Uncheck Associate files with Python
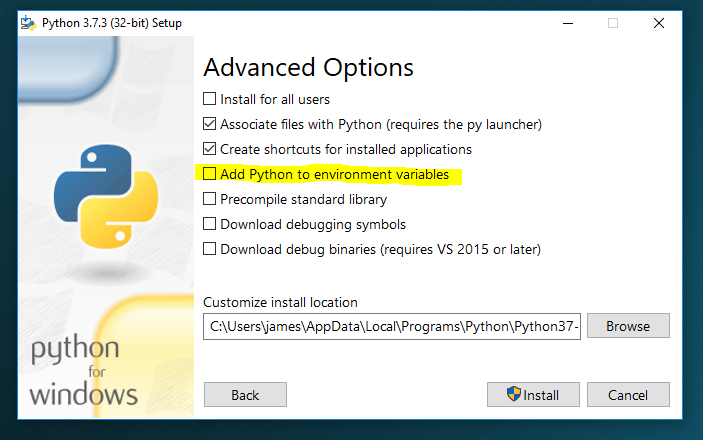 [209, 124]
